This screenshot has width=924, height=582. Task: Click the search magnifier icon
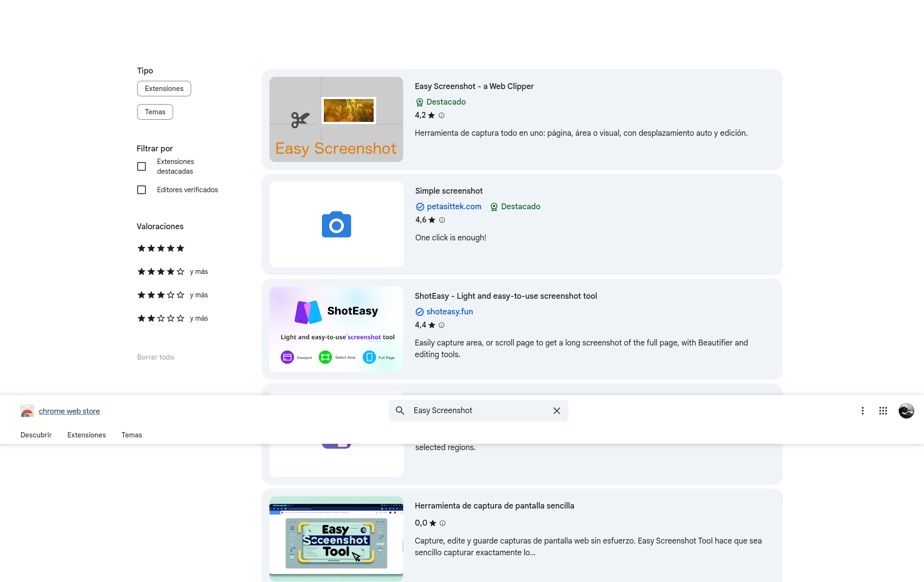tap(400, 411)
